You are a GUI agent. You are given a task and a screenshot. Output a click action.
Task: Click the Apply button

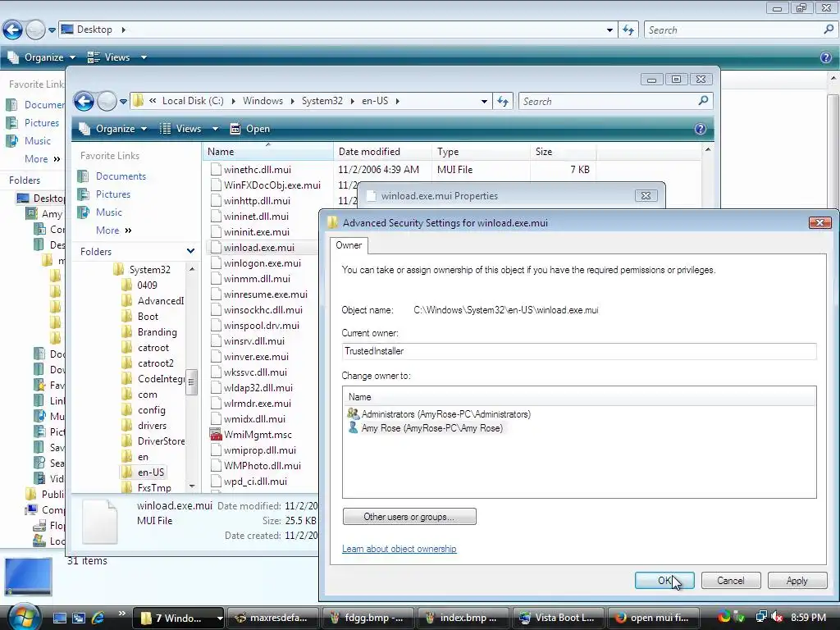click(797, 580)
